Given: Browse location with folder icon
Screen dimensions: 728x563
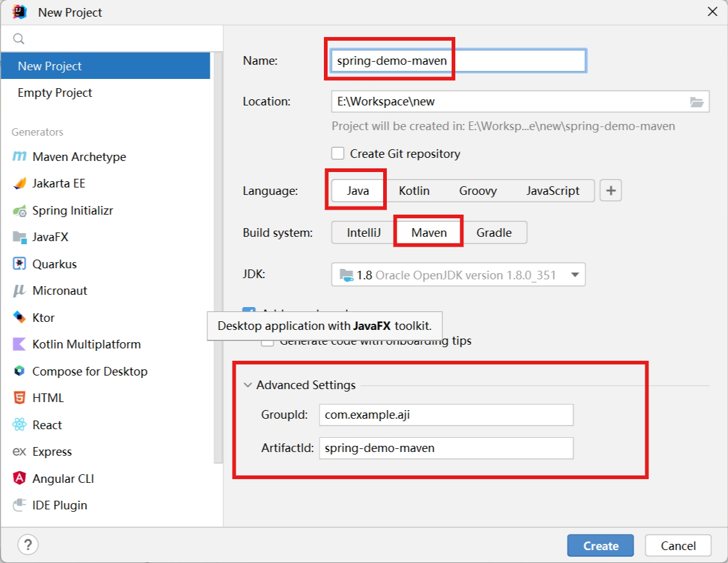Looking at the screenshot, I should pos(697,102).
